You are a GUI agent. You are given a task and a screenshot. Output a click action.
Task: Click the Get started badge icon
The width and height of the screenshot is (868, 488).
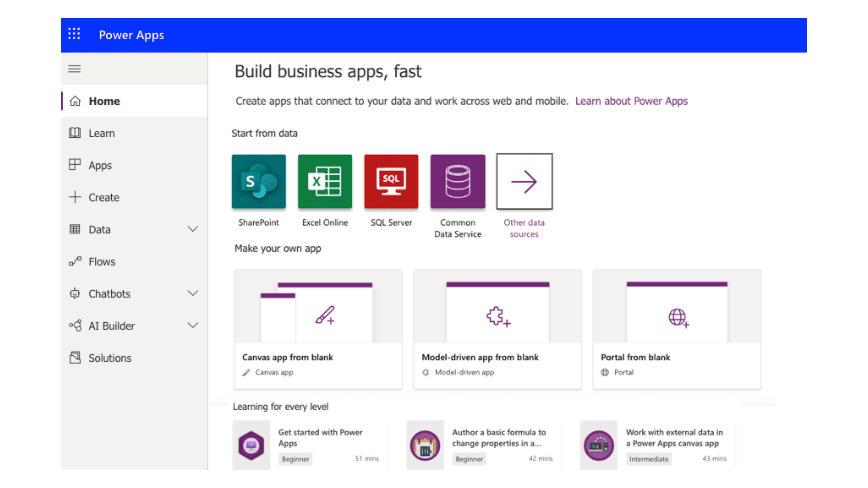251,445
